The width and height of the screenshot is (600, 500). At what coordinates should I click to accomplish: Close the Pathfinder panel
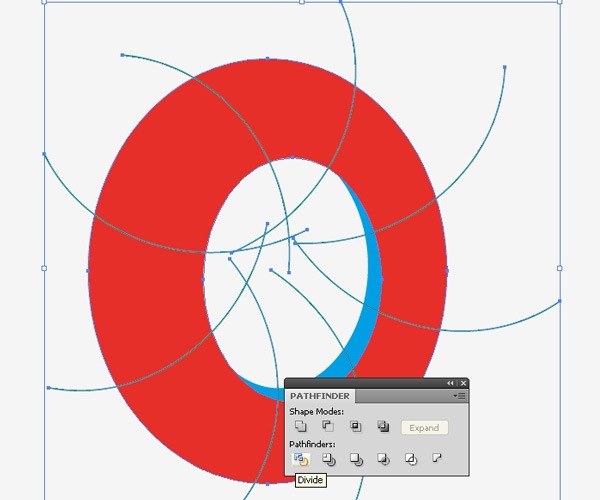[x=463, y=383]
